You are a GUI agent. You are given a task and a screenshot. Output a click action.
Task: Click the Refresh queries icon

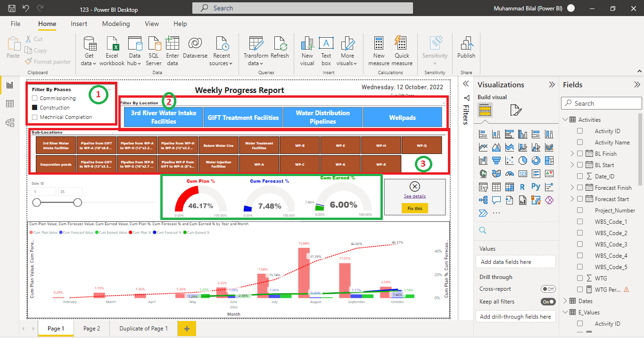(280, 43)
